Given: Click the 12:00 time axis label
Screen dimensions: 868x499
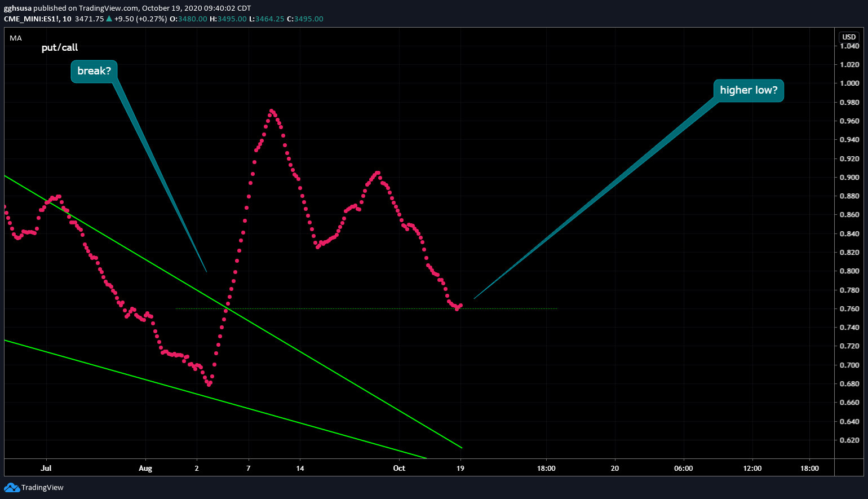Looking at the screenshot, I should pyautogui.click(x=752, y=468).
